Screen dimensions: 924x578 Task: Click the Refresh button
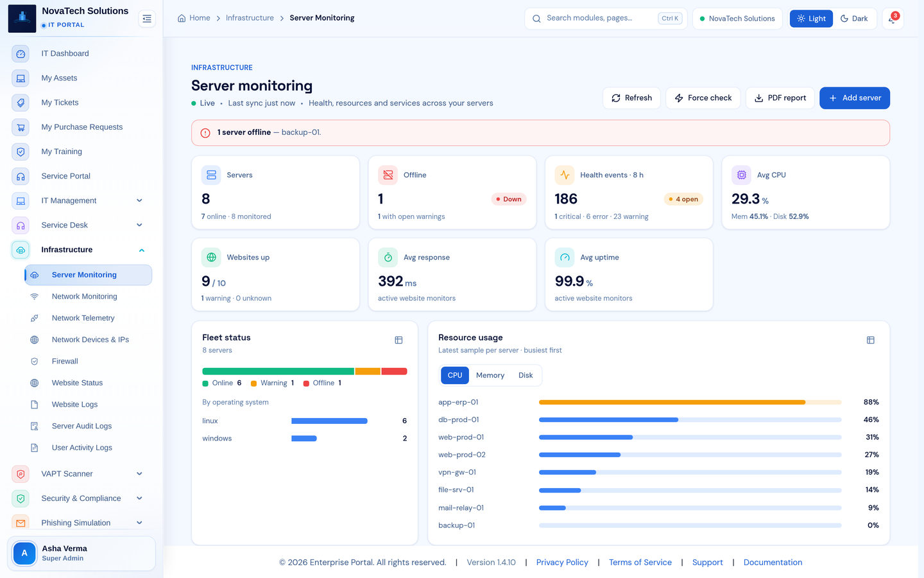coord(631,98)
